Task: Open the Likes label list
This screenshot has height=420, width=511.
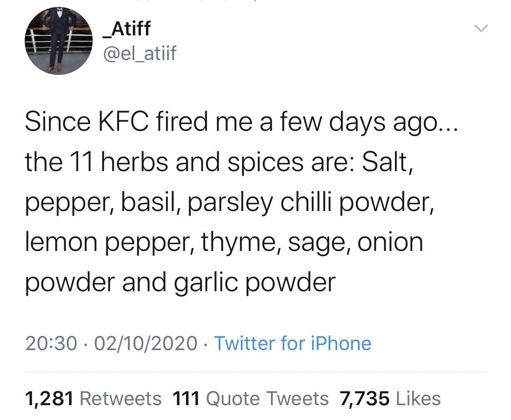Action: tap(418, 398)
